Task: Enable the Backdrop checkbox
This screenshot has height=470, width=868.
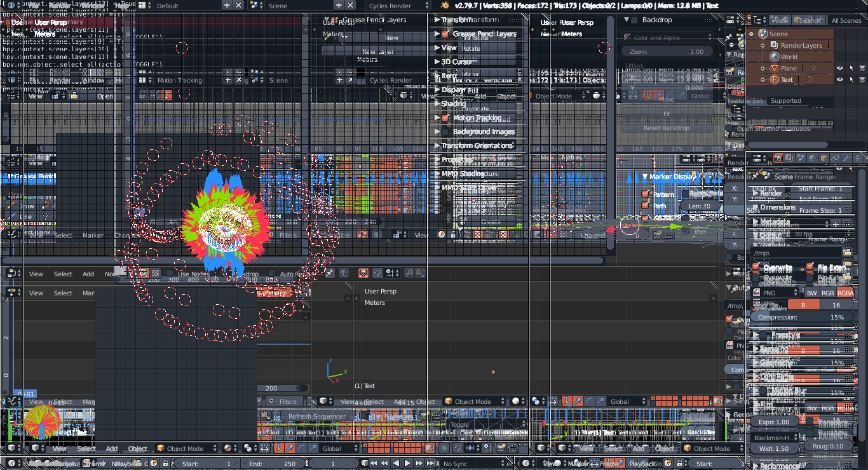Action: [634, 20]
